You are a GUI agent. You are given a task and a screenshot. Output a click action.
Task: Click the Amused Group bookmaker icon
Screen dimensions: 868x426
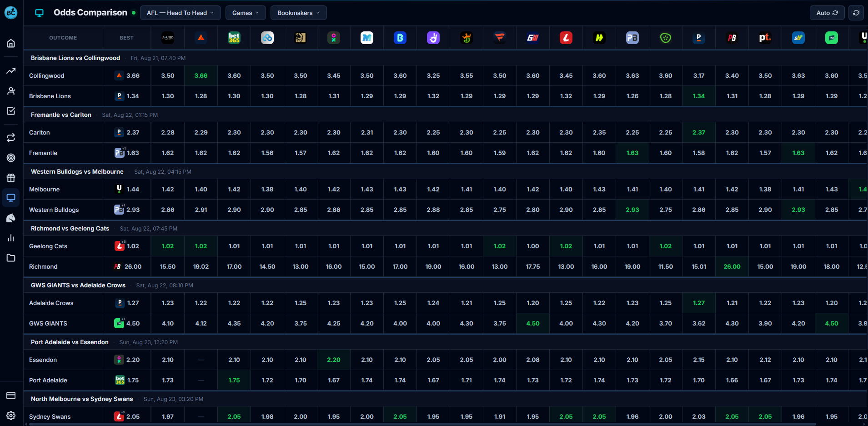click(x=168, y=38)
